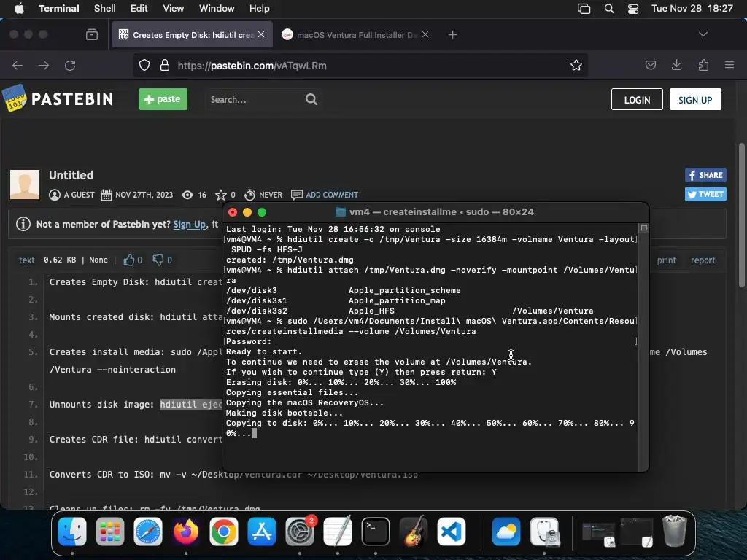Viewport: 747px width, 560px height.
Task: Open the Pocket save icon
Action: [x=651, y=65]
